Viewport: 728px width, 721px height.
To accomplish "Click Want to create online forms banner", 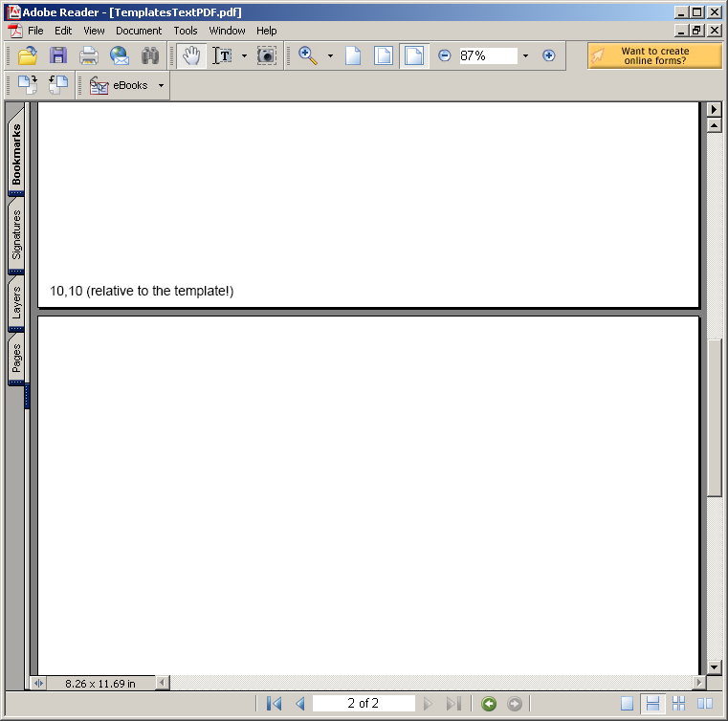I will [x=655, y=55].
